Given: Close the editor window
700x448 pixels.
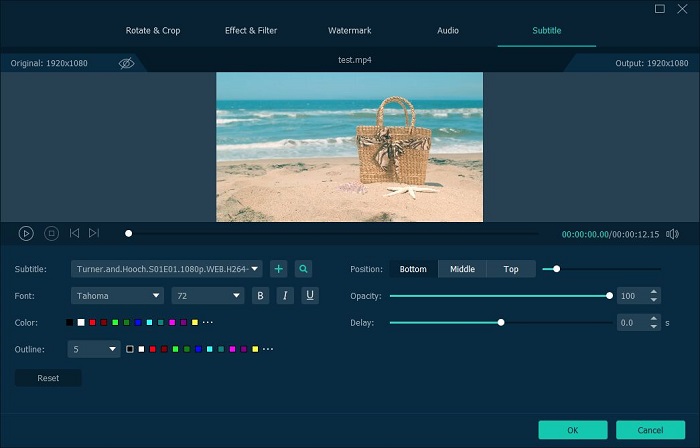Looking at the screenshot, I should point(682,8).
